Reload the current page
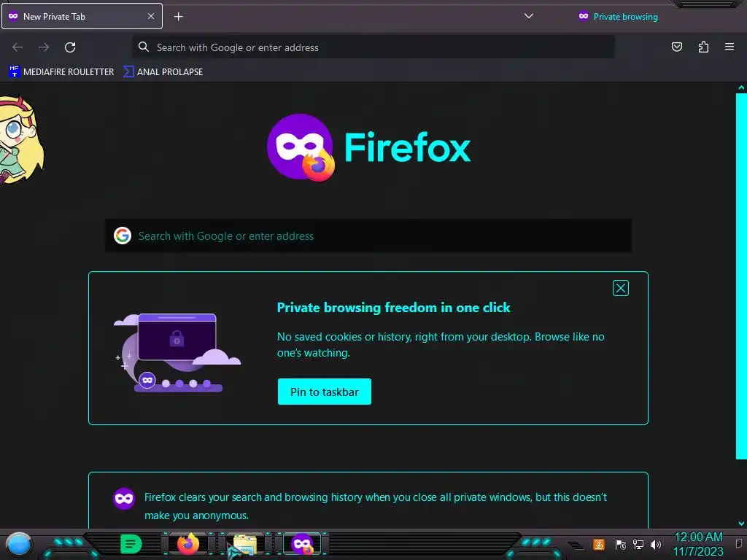 coord(70,47)
